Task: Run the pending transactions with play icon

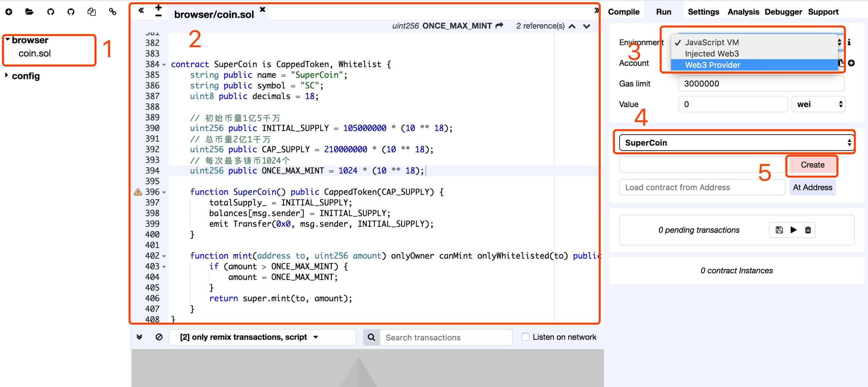Action: click(794, 230)
